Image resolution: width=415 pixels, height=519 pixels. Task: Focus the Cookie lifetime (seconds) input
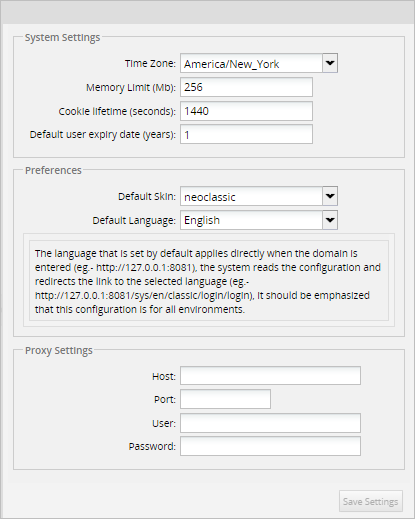(246, 111)
